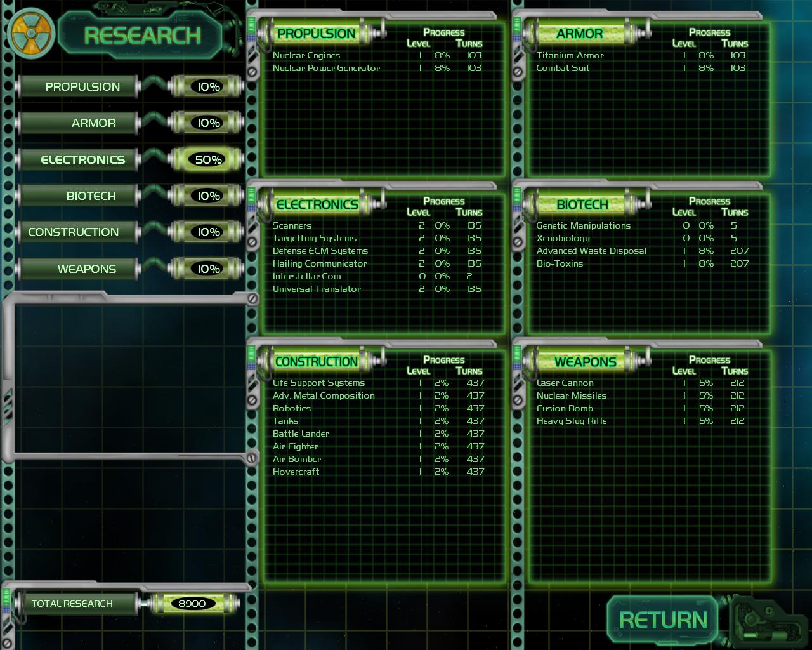Select Interstellar Com in Electronics list
Viewport: 812px width, 650px height.
tap(307, 277)
